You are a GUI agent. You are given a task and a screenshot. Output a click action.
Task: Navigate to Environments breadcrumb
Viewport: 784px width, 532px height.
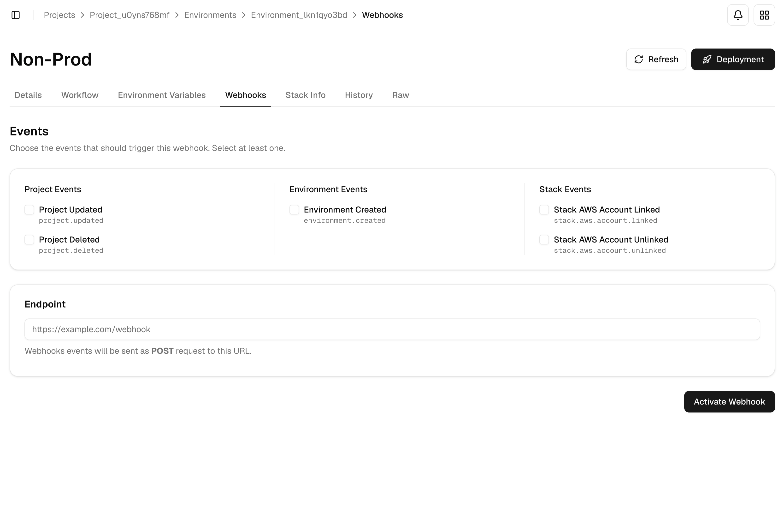click(x=210, y=15)
